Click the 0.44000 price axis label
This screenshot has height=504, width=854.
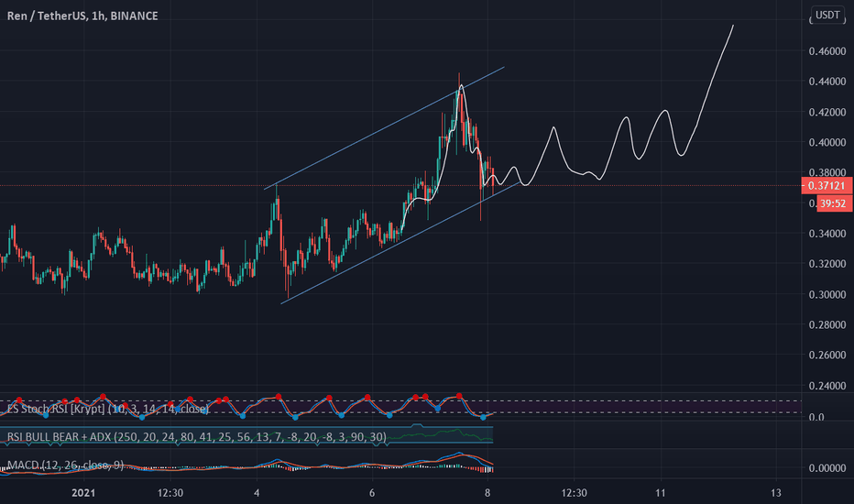pos(827,82)
